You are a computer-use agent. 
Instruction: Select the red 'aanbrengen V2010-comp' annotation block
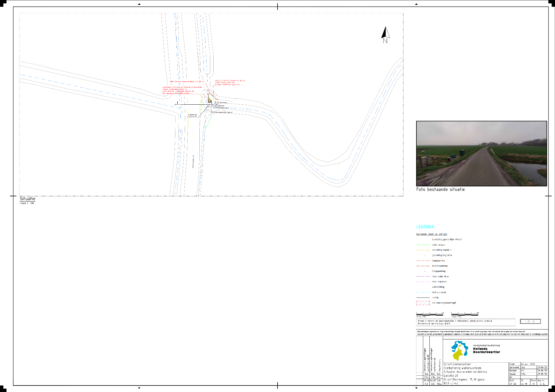pos(182,90)
